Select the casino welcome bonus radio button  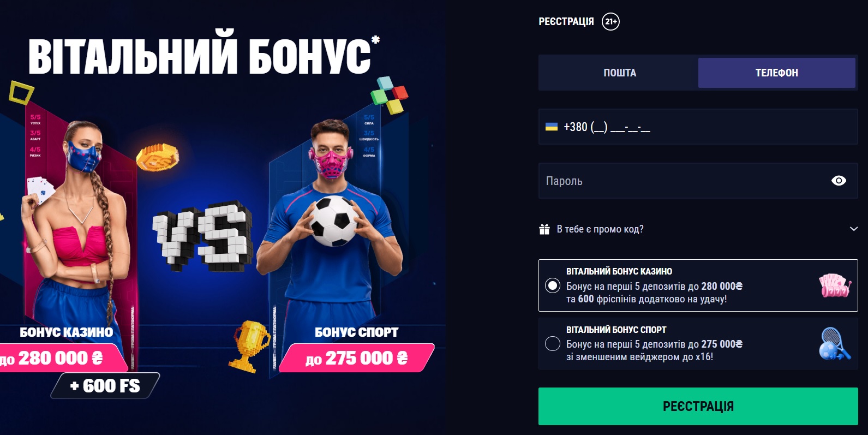(553, 285)
